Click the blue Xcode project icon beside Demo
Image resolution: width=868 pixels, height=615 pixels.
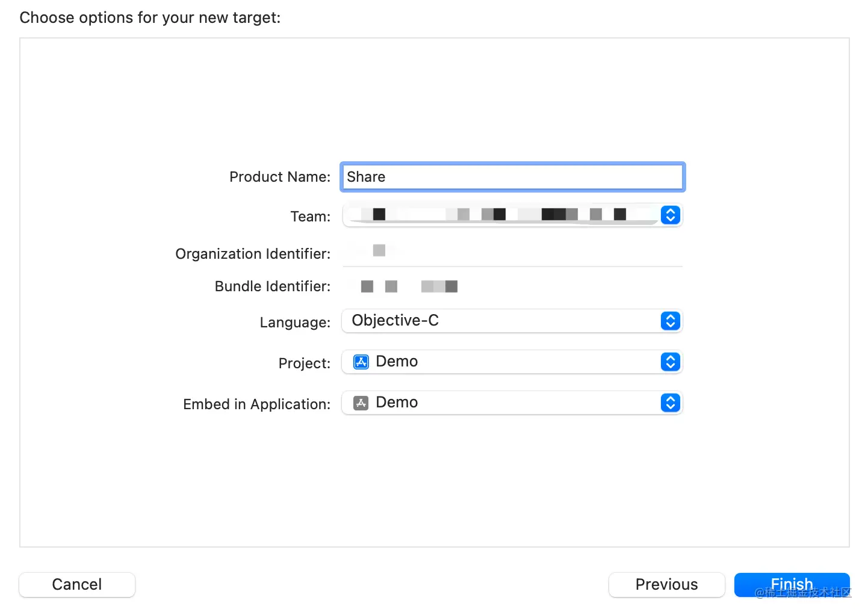361,362
